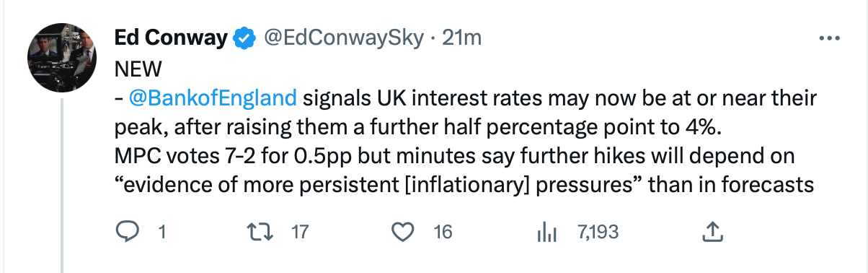Share the tweet via upload arrow icon
The height and width of the screenshot is (273, 868).
(712, 232)
